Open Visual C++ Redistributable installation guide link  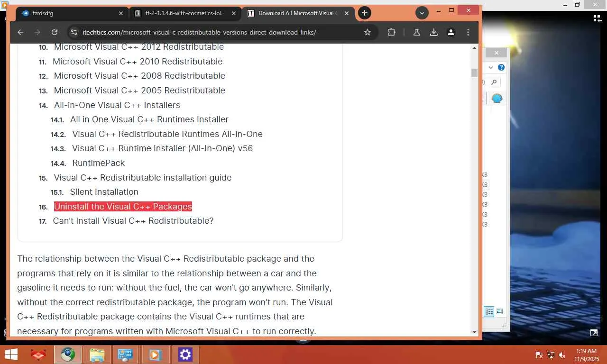click(143, 178)
